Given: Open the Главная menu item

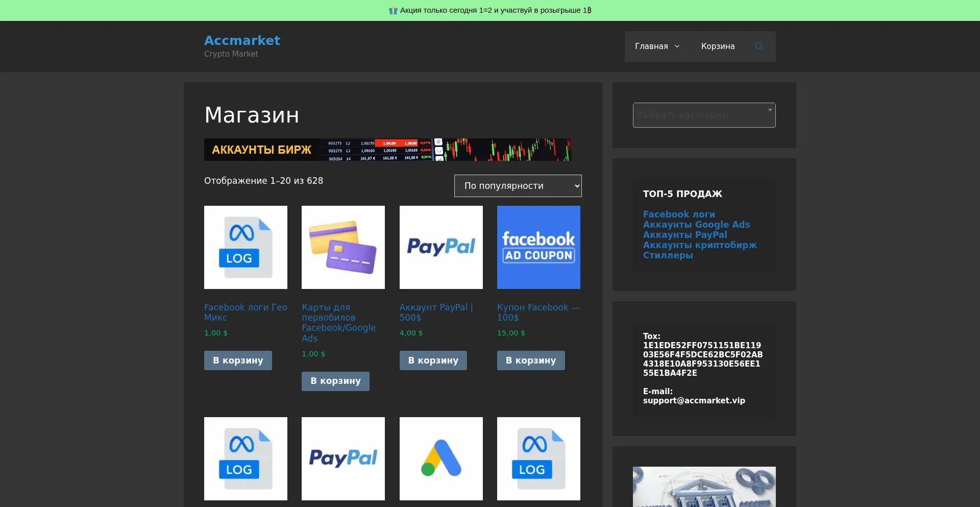Looking at the screenshot, I should click(651, 46).
